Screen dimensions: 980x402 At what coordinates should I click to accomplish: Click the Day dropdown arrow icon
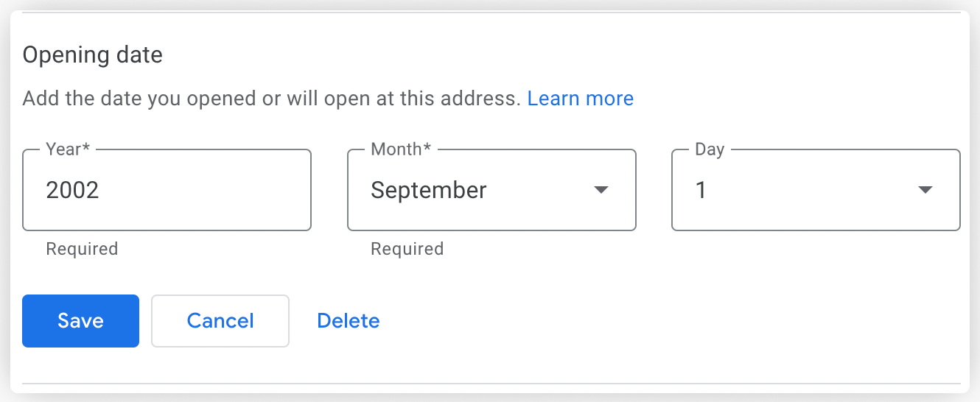click(925, 190)
